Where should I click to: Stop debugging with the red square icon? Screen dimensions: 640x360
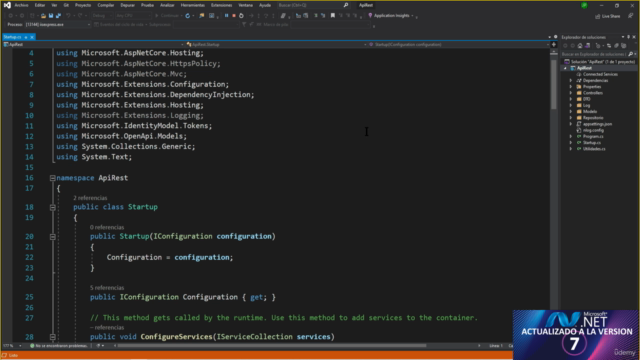[234, 16]
